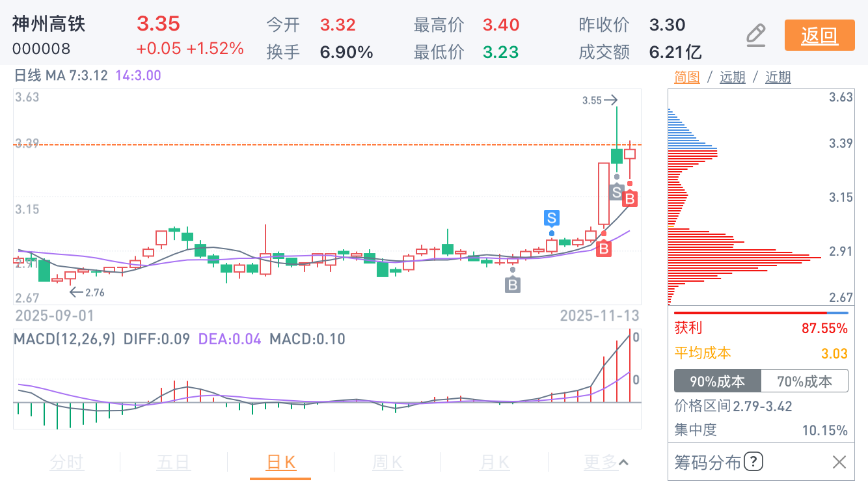Select the 70%成本 option
Screen dimensions: 868x488
[804, 381]
